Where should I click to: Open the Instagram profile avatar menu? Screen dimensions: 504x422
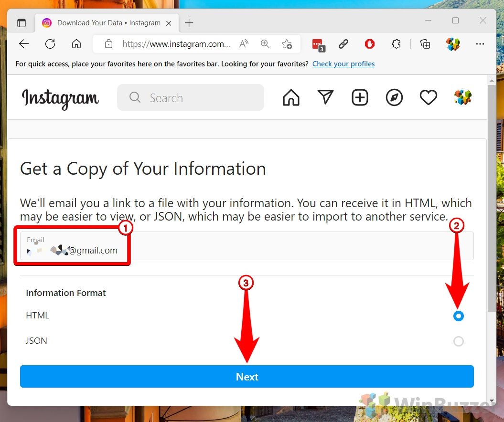tap(462, 97)
